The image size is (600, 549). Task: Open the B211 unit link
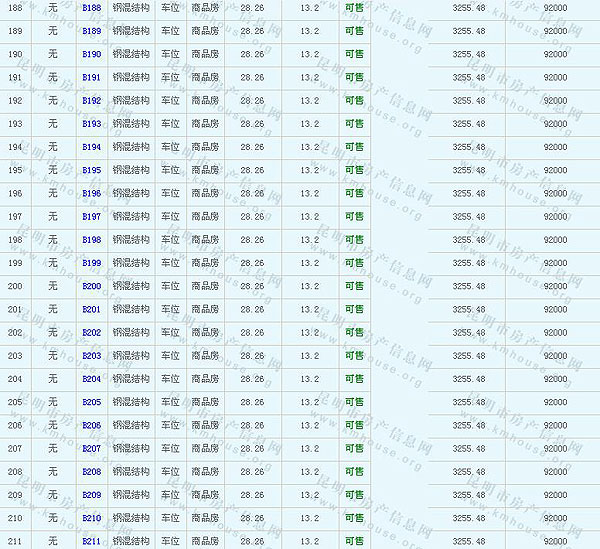(x=91, y=542)
